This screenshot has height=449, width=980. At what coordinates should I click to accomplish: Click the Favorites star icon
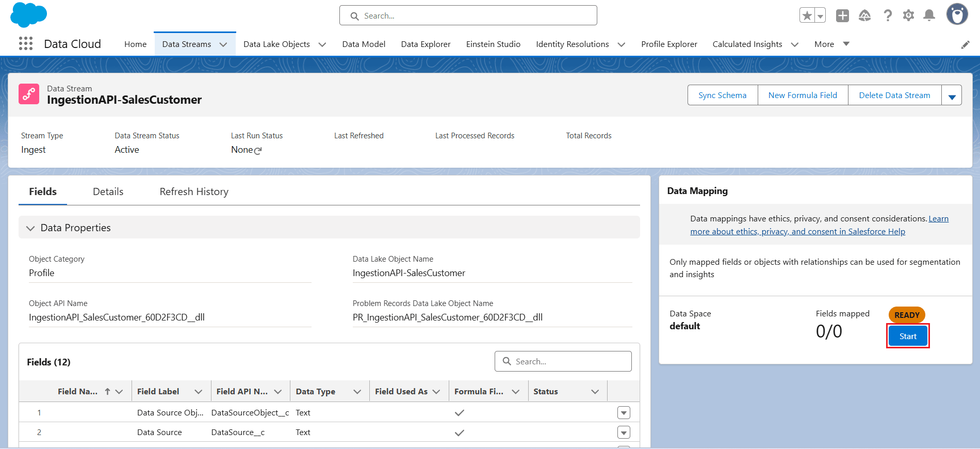(807, 15)
